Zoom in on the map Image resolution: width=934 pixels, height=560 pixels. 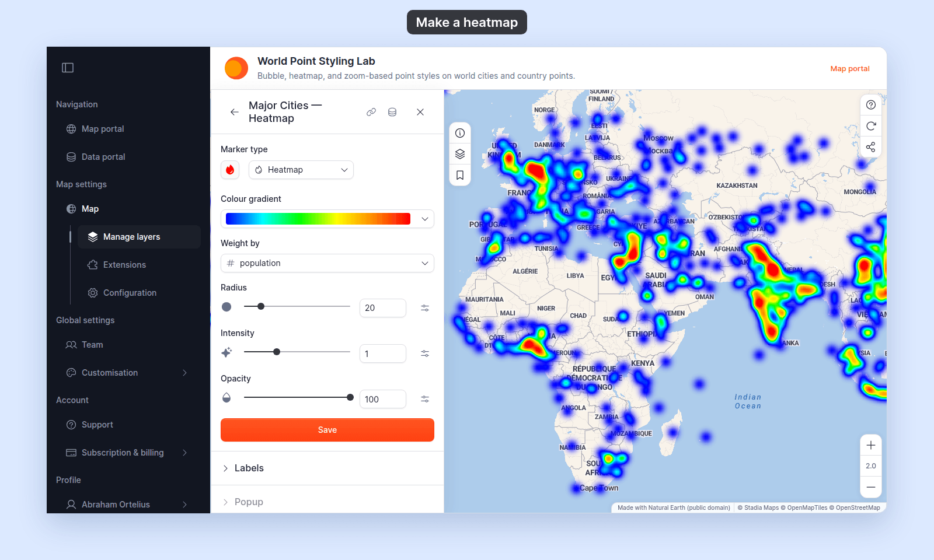pos(871,445)
